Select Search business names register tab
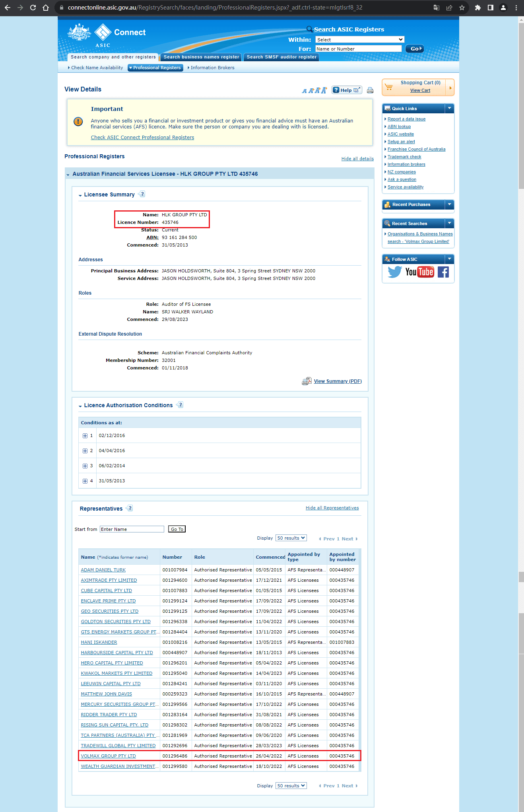This screenshot has width=524, height=812. coord(202,57)
